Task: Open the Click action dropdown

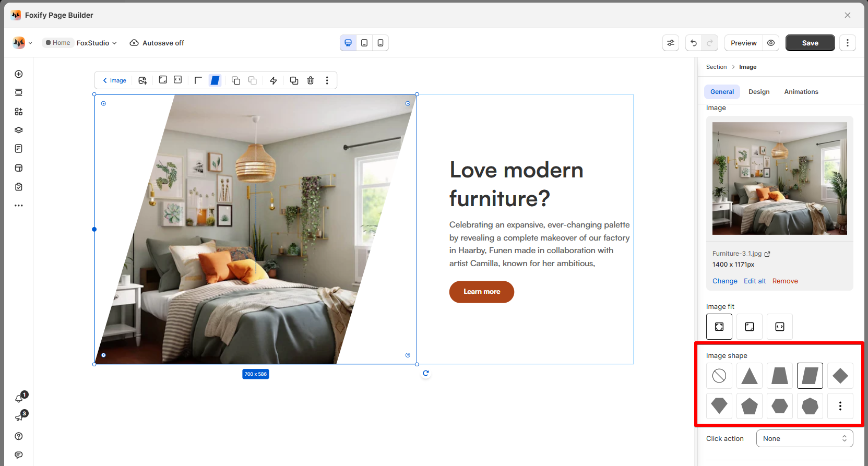Action: pos(804,438)
